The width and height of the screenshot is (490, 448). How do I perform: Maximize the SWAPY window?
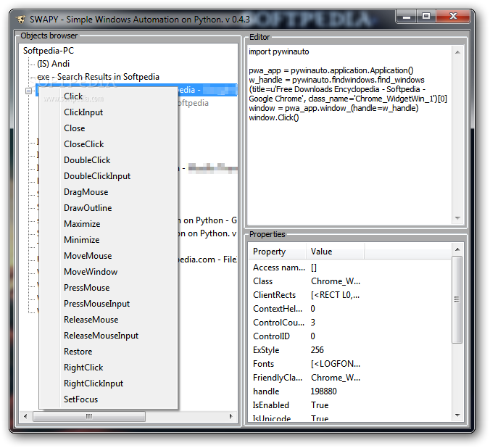pos(426,16)
